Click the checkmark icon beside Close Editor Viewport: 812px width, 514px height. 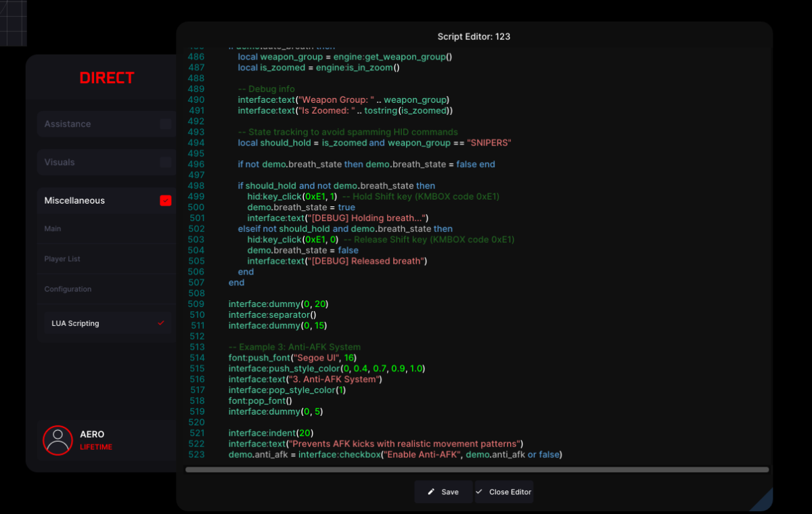479,492
